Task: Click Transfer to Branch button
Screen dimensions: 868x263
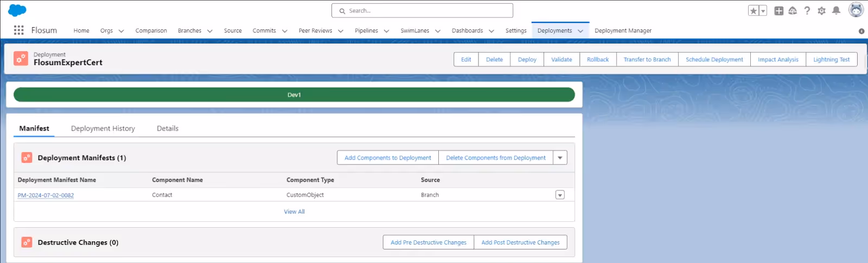Action: coord(647,60)
